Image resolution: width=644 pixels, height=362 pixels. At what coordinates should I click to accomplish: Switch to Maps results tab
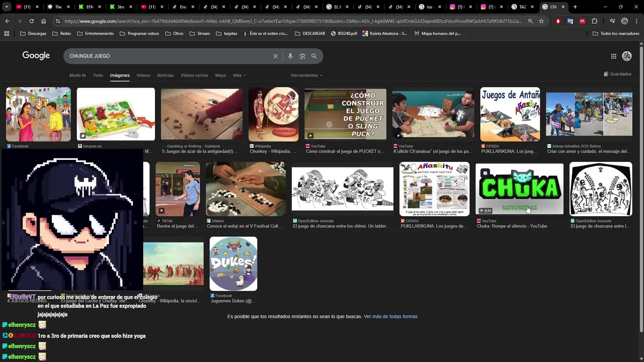click(220, 75)
